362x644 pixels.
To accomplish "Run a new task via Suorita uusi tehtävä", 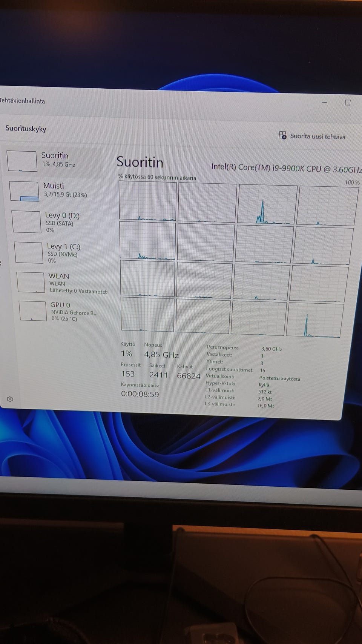I will click(x=312, y=136).
